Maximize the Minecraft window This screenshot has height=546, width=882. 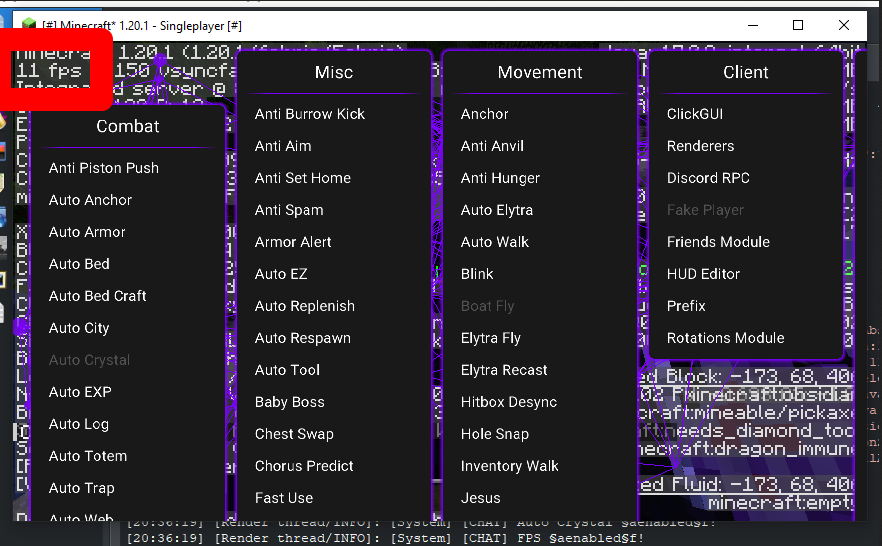tap(798, 25)
